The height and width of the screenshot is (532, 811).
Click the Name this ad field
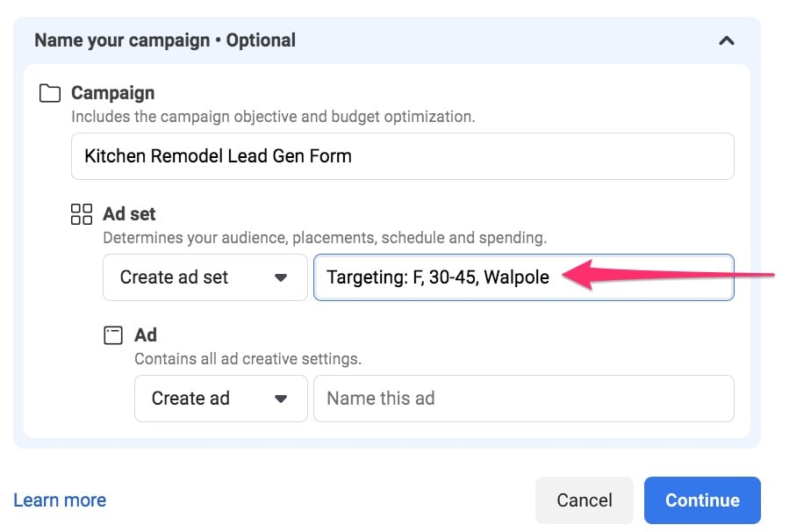tap(523, 398)
